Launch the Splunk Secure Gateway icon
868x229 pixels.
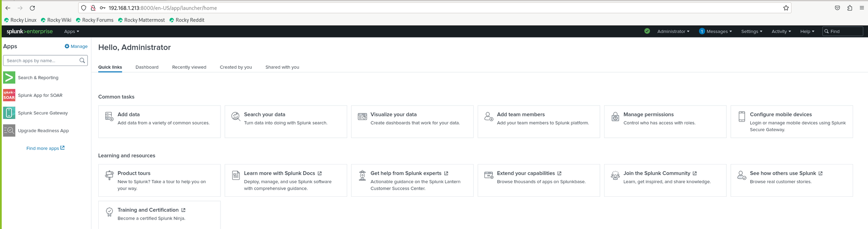coord(9,113)
